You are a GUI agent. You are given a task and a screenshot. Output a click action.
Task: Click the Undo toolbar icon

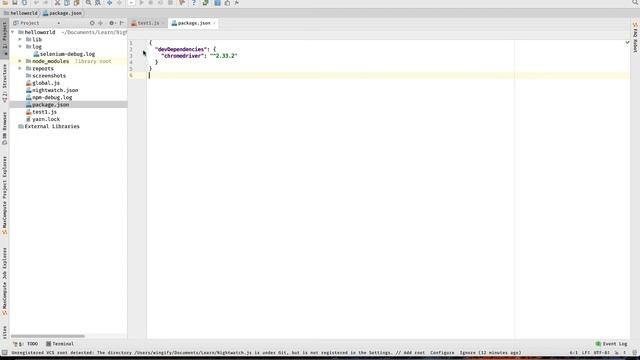(36, 2)
